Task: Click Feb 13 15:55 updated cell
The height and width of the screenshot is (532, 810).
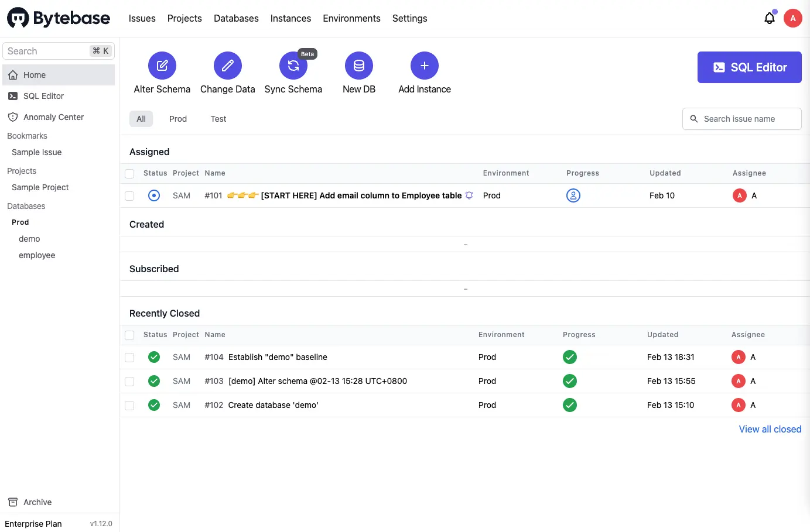Action: click(x=671, y=381)
